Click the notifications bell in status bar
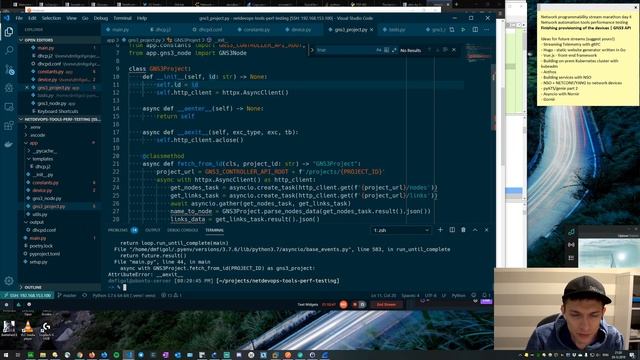This screenshot has width=640, height=360. point(484,295)
